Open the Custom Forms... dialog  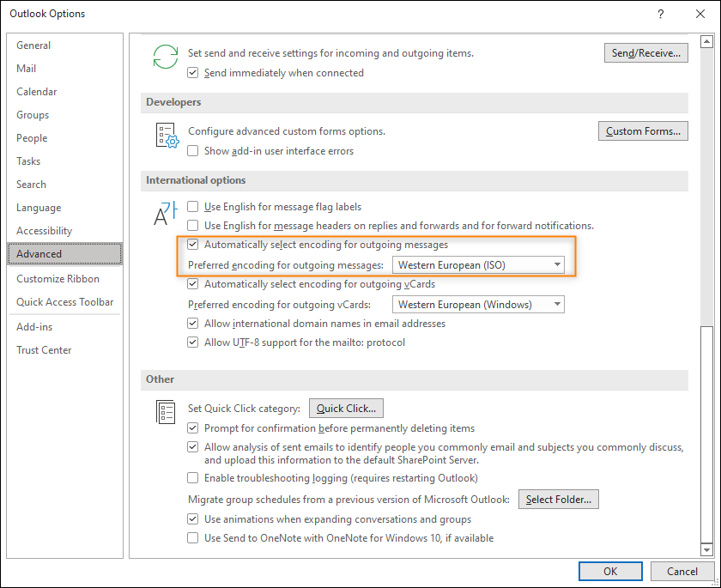tap(643, 131)
